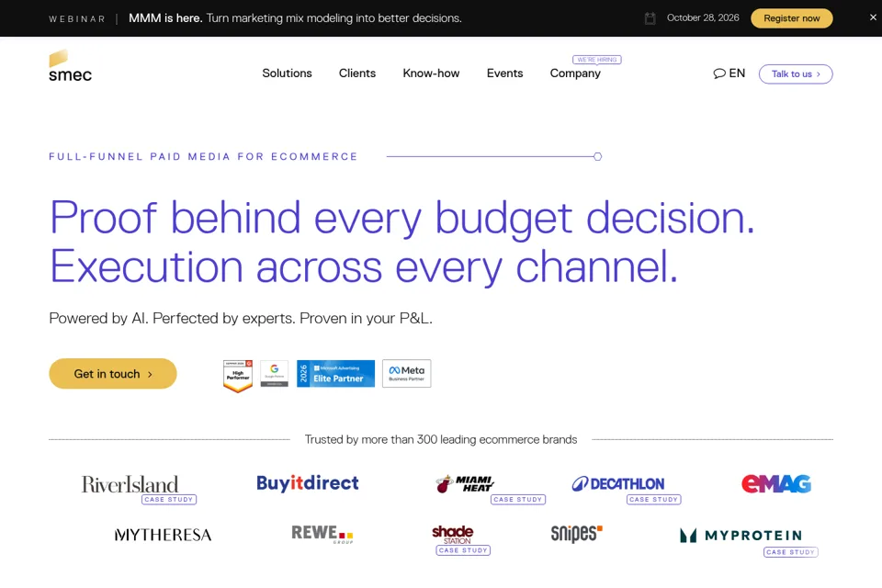Image resolution: width=882 pixels, height=588 pixels.
Task: Click the Meta Business Partner badge
Action: point(407,374)
